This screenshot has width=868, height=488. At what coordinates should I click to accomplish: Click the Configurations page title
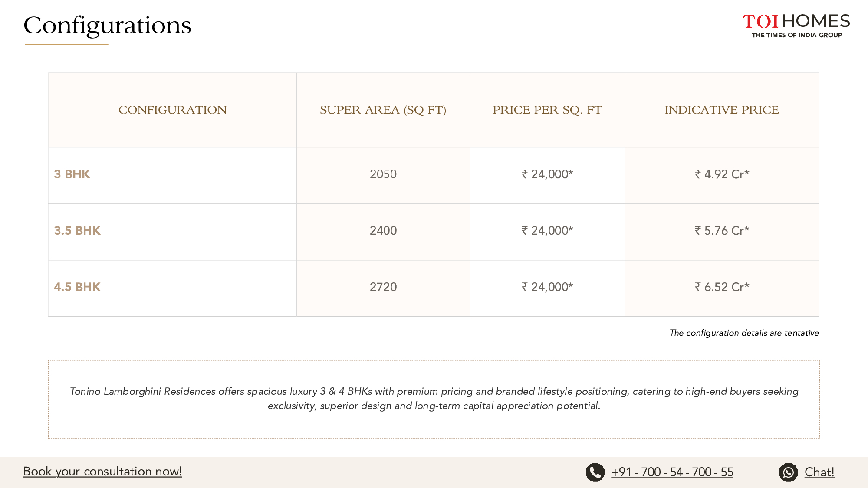(x=107, y=26)
